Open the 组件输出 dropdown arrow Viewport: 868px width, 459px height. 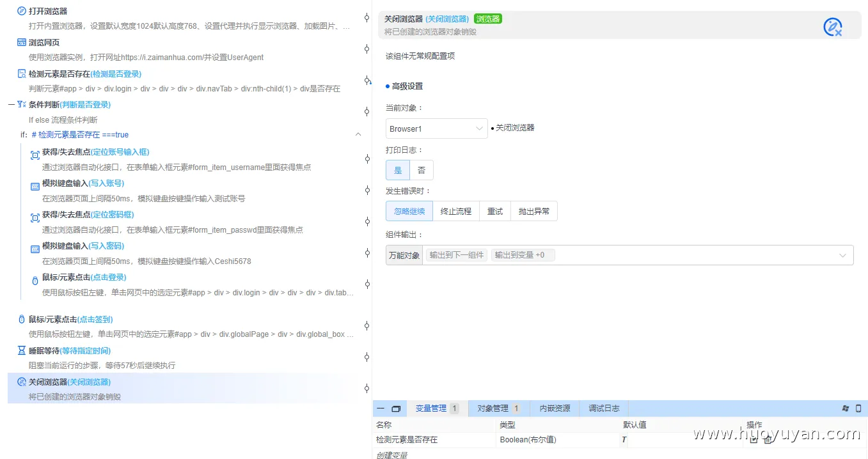coord(842,255)
